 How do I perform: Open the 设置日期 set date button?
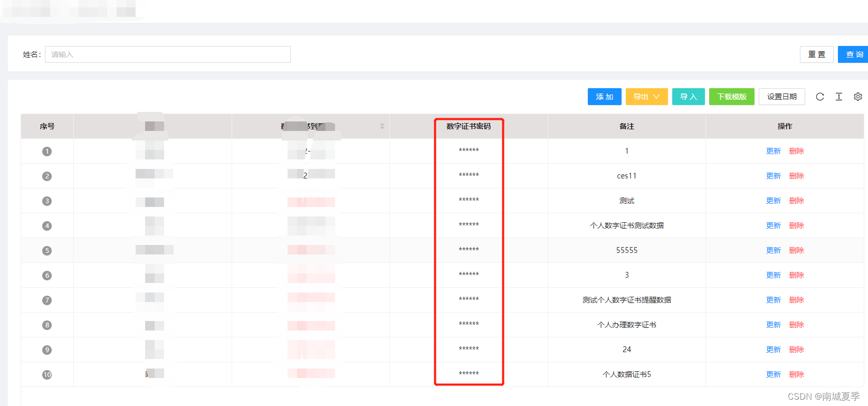(x=782, y=97)
